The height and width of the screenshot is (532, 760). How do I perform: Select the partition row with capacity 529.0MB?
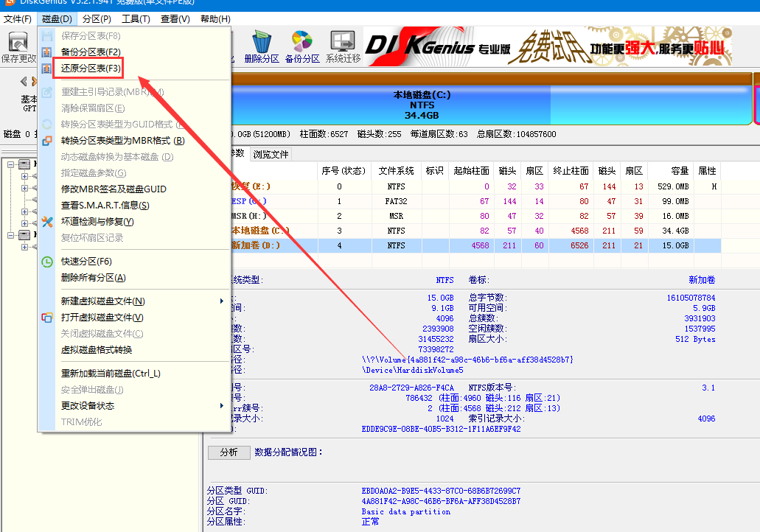(476, 186)
